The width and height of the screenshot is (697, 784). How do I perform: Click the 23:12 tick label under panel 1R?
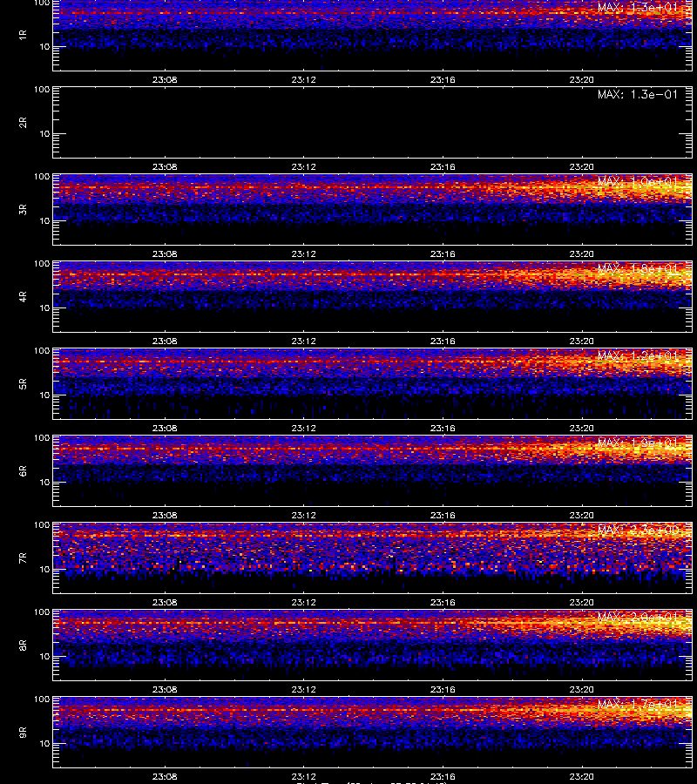tap(303, 79)
